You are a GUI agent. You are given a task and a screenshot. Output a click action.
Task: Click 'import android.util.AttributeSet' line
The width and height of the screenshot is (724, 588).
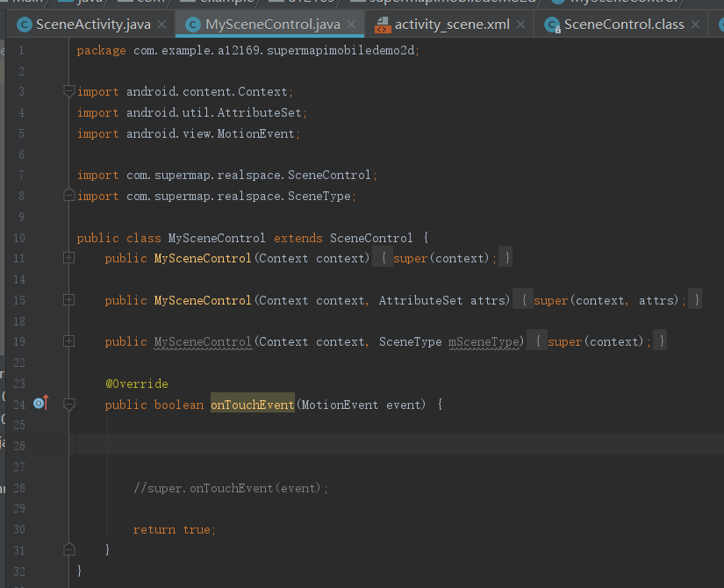[x=191, y=112]
